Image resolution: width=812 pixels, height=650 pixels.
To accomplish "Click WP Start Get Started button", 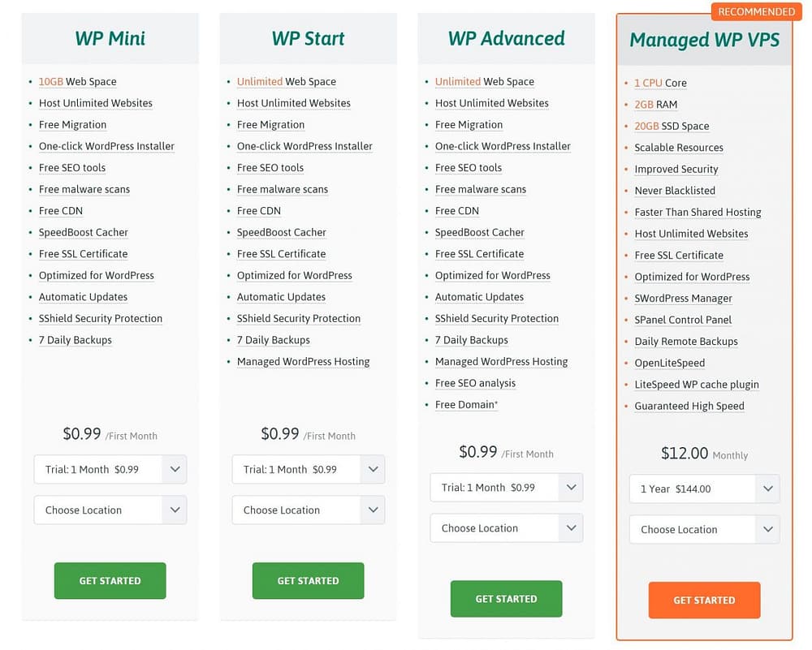I will click(308, 581).
